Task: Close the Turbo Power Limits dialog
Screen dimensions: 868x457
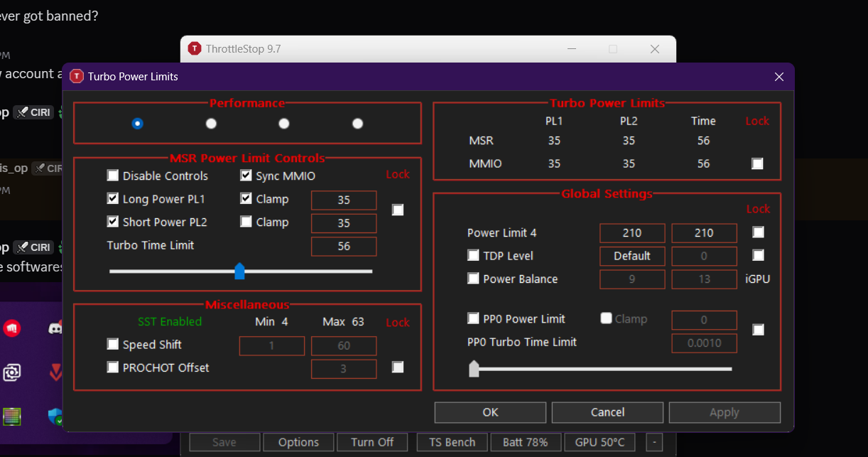Action: tap(779, 76)
